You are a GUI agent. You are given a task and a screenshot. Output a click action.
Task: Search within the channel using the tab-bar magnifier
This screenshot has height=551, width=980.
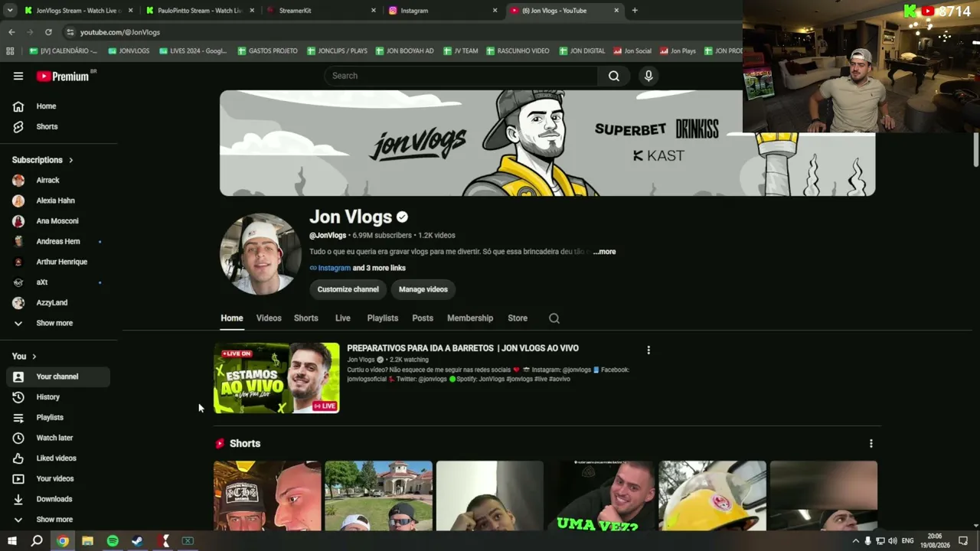[554, 318]
